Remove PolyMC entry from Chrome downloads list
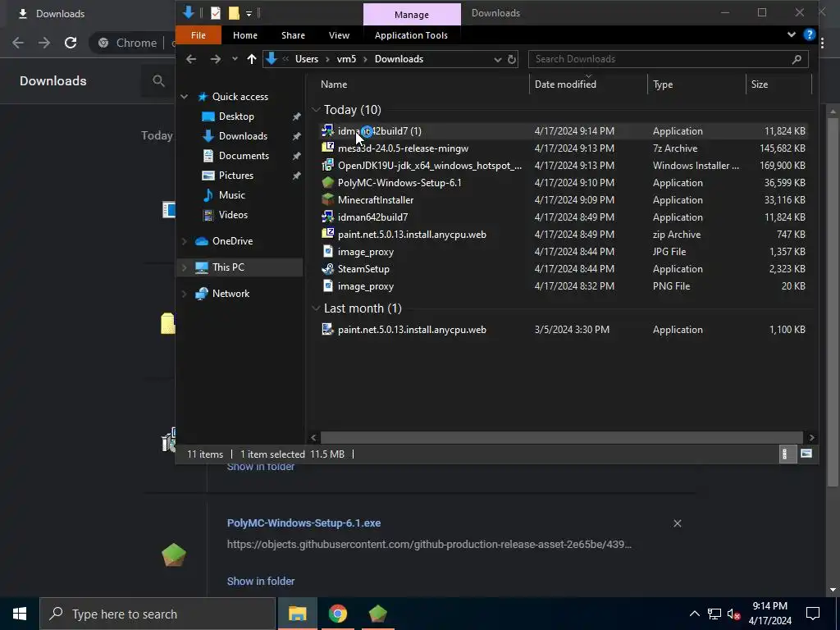This screenshot has width=840, height=630. 677,523
